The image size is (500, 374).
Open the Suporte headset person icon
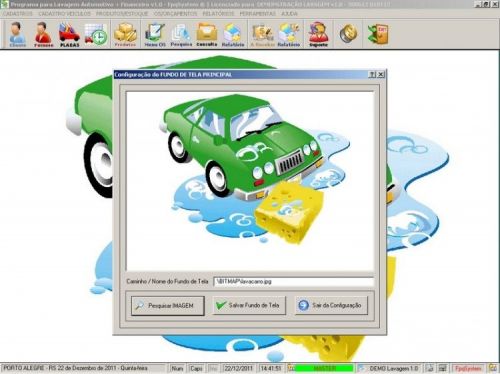tap(318, 34)
